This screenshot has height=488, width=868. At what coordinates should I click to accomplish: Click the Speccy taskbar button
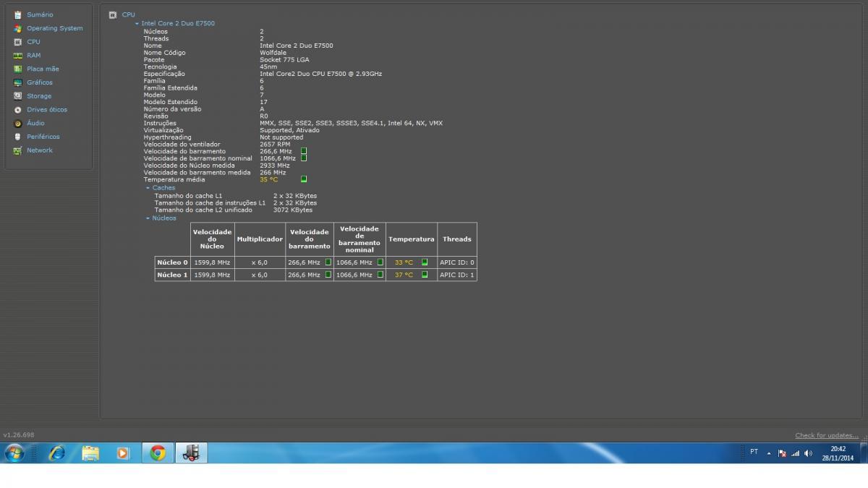(191, 453)
